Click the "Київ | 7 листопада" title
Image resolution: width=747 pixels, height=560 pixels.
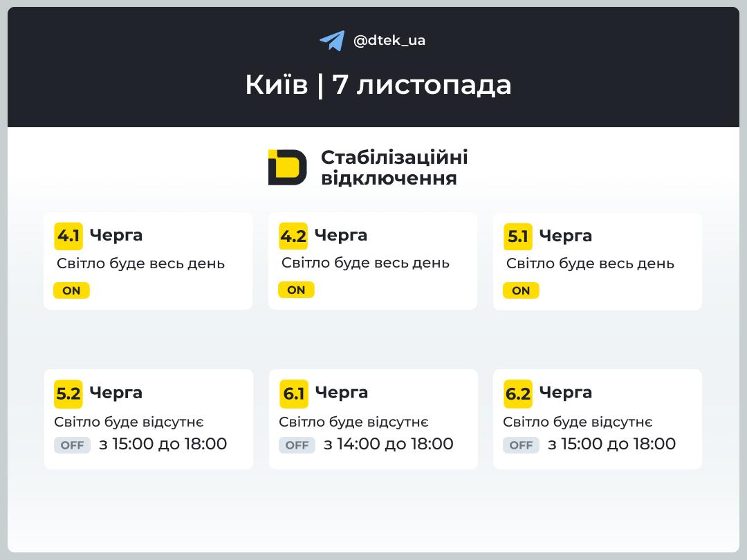[x=378, y=85]
